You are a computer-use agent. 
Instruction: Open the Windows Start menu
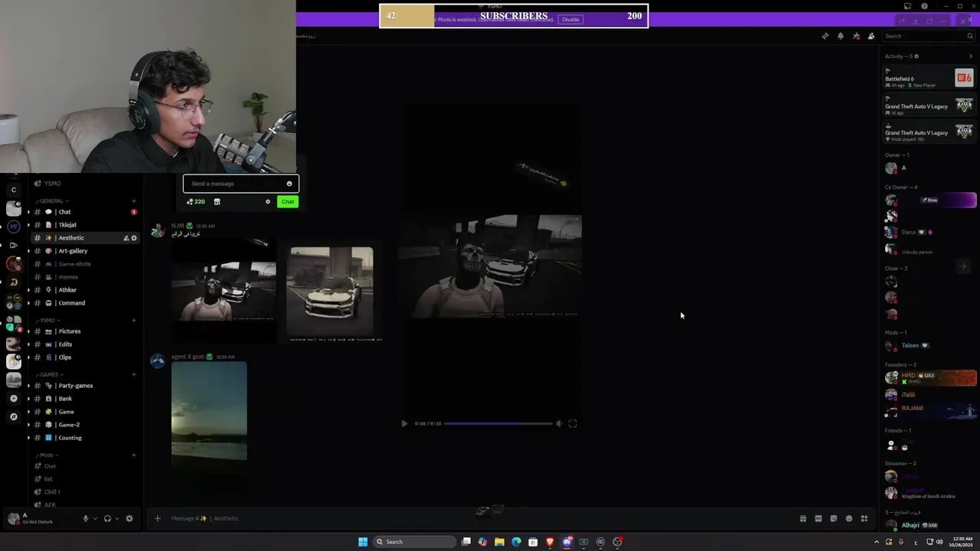point(363,542)
